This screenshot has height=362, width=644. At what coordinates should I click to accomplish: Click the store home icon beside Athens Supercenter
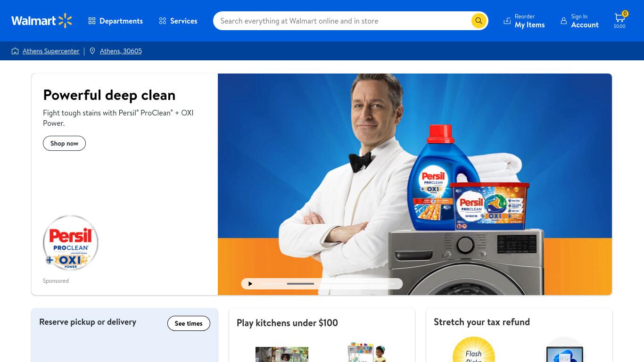click(15, 51)
